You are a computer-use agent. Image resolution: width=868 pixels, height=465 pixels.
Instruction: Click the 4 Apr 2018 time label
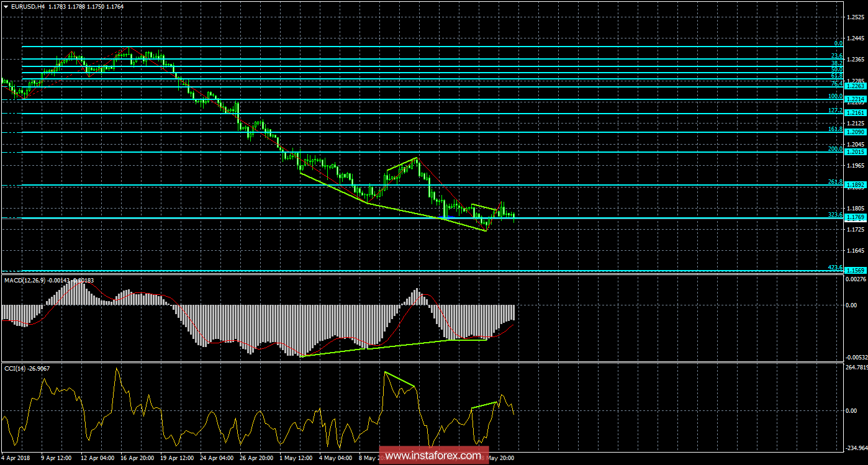pos(17,458)
